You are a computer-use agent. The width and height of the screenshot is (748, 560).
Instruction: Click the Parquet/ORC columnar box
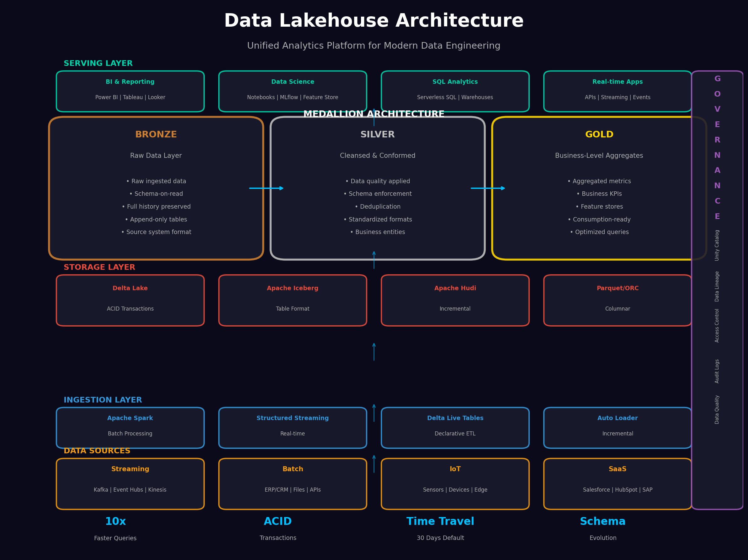[617, 300]
